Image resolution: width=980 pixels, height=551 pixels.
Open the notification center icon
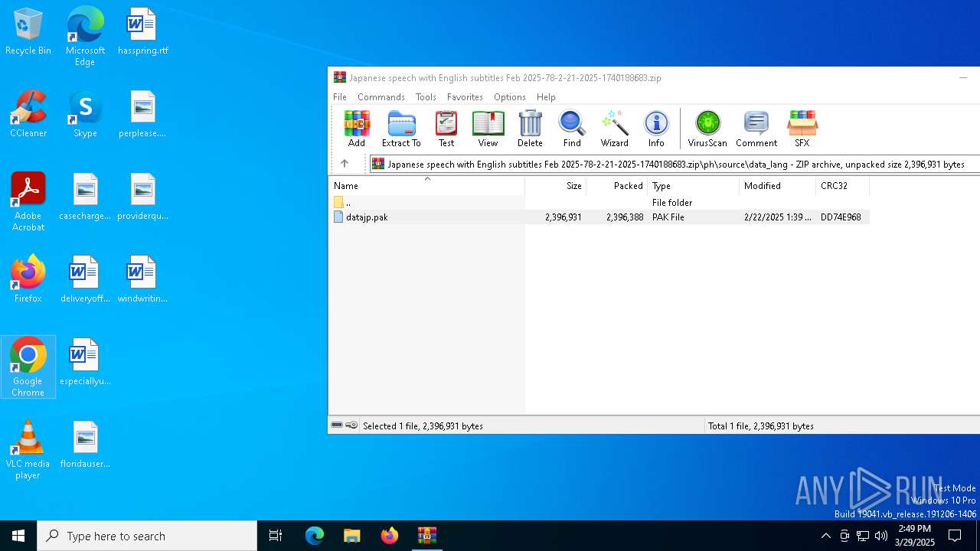click(x=955, y=536)
